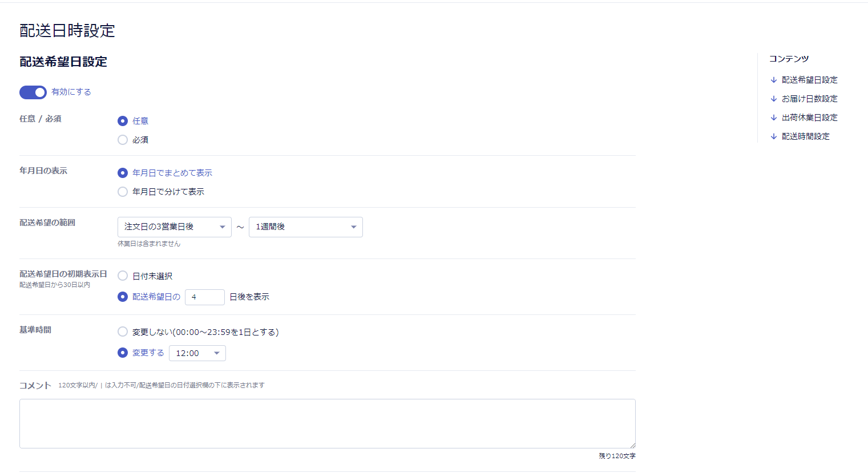Screen dimensions: 868x473
Task: Select 年月日でまとめて表示 radio option
Action: [123, 173]
